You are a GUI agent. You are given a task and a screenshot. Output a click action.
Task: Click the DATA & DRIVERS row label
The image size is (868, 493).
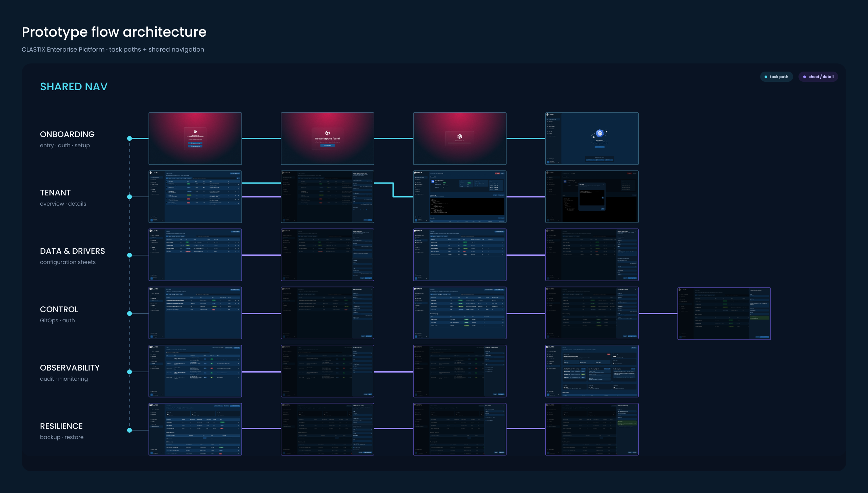pos(73,251)
